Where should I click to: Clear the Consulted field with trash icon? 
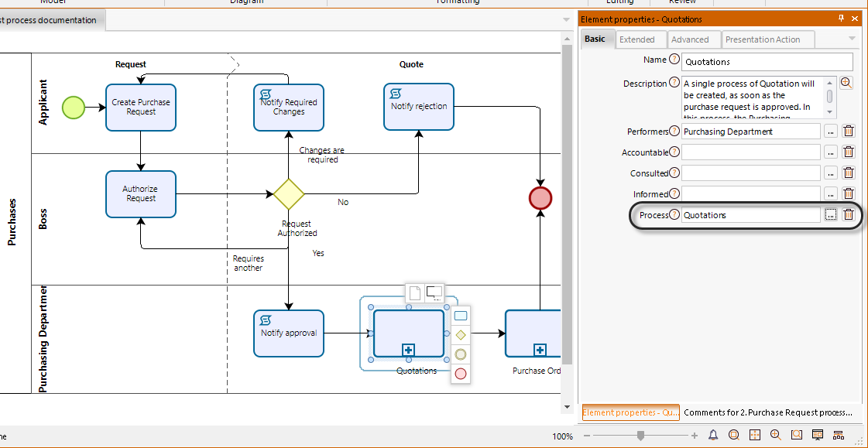(848, 173)
